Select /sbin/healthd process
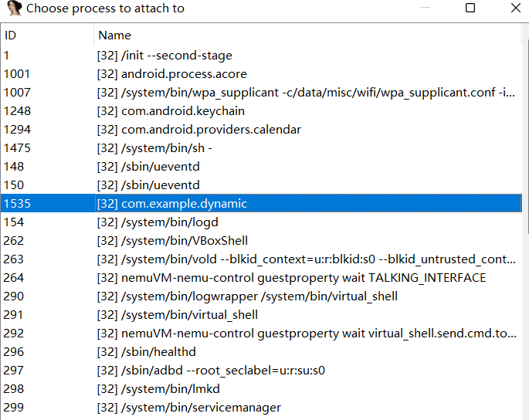 [x=261, y=352]
